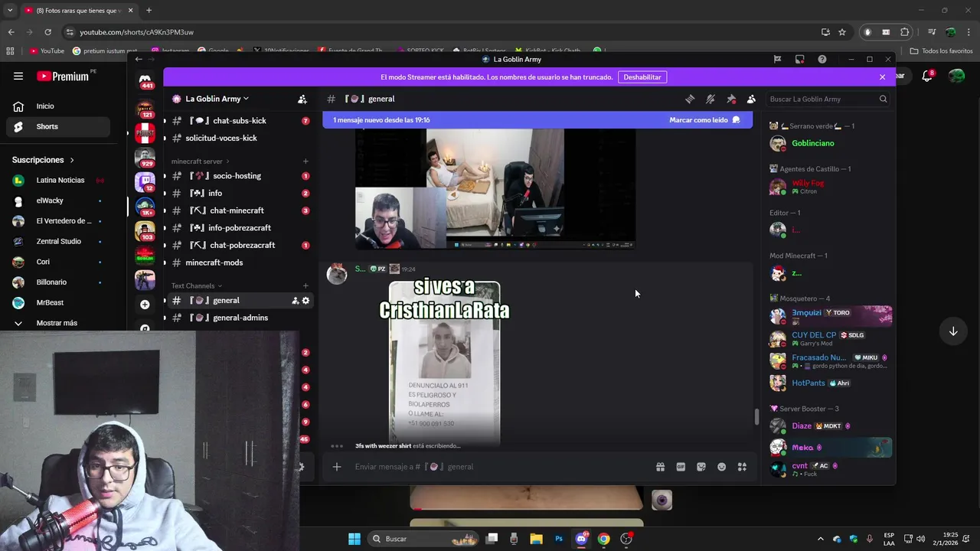This screenshot has width=980, height=551.
Task: Open general-admins channel
Action: pos(239,318)
